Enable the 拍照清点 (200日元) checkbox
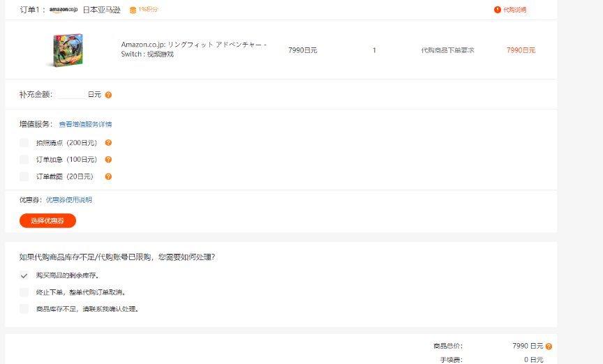Viewport: 603px width, 364px height. (x=24, y=143)
